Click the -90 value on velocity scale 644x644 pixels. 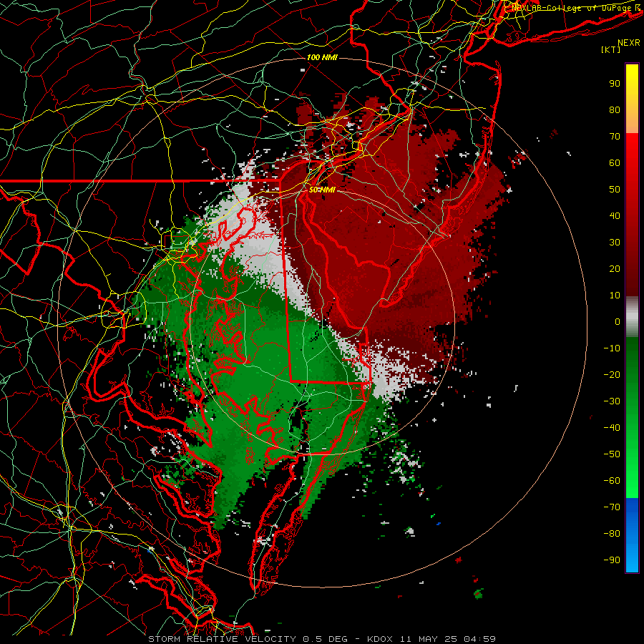click(612, 560)
